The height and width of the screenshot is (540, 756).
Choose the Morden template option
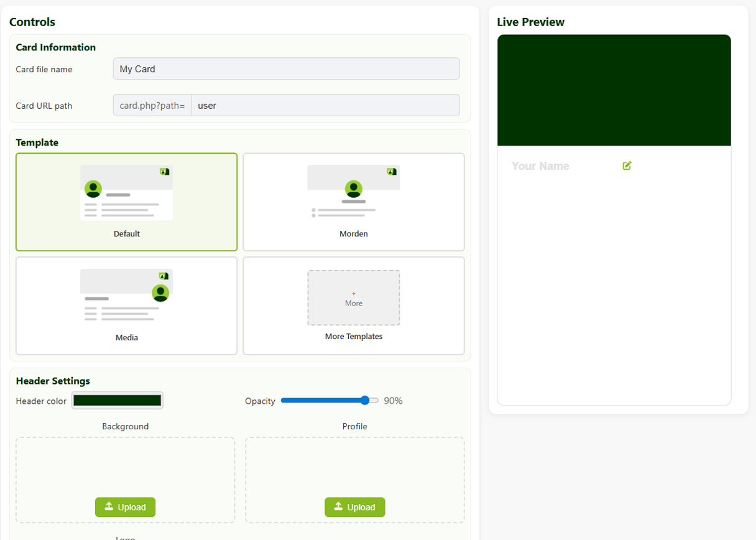353,202
